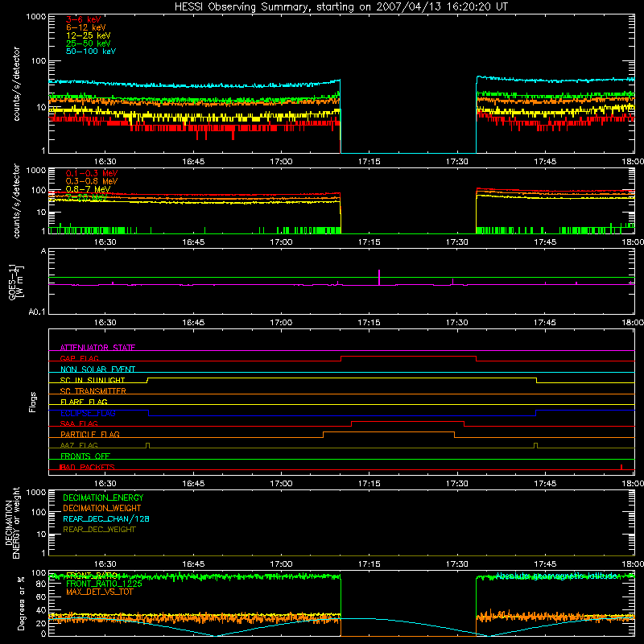Click the DECIMATION ENERGY or weight axis label

click(x=12, y=522)
